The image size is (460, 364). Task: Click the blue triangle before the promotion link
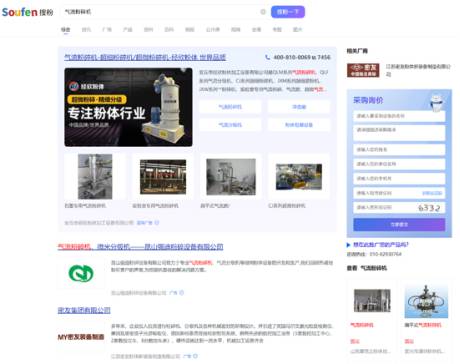coord(348,245)
